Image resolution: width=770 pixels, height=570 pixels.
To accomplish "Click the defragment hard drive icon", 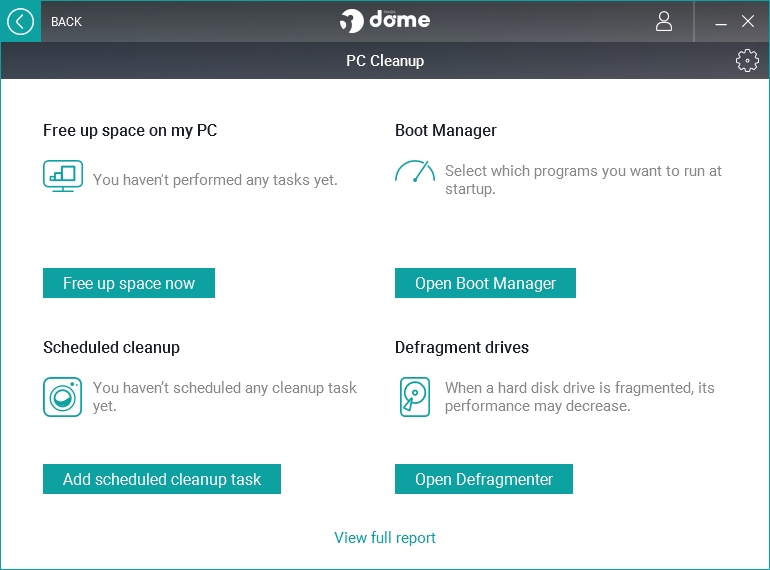I will click(x=415, y=397).
